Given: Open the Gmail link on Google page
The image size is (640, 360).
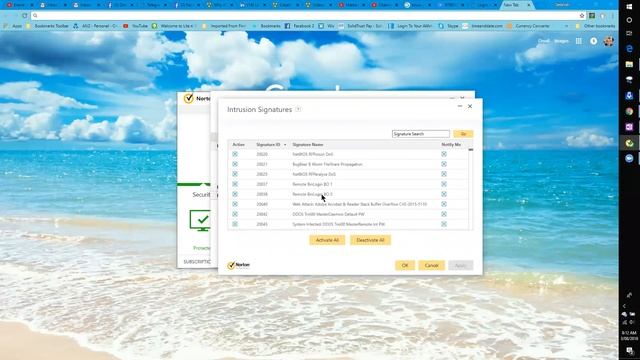Looking at the screenshot, I should coord(544,41).
